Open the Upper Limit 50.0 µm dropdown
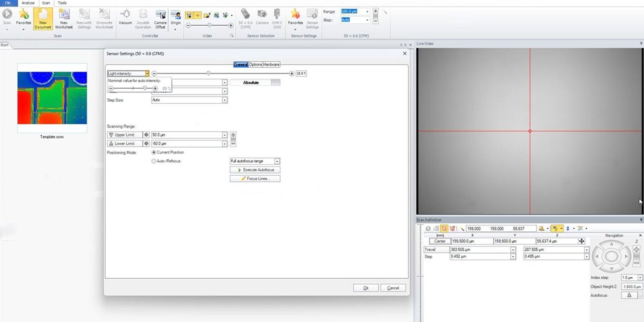 tap(224, 135)
